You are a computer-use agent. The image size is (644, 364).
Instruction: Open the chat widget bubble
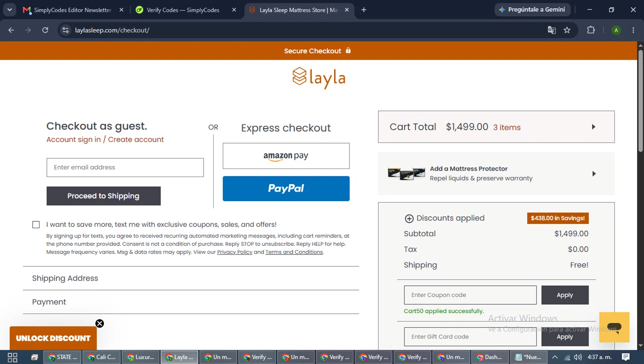[x=614, y=327]
